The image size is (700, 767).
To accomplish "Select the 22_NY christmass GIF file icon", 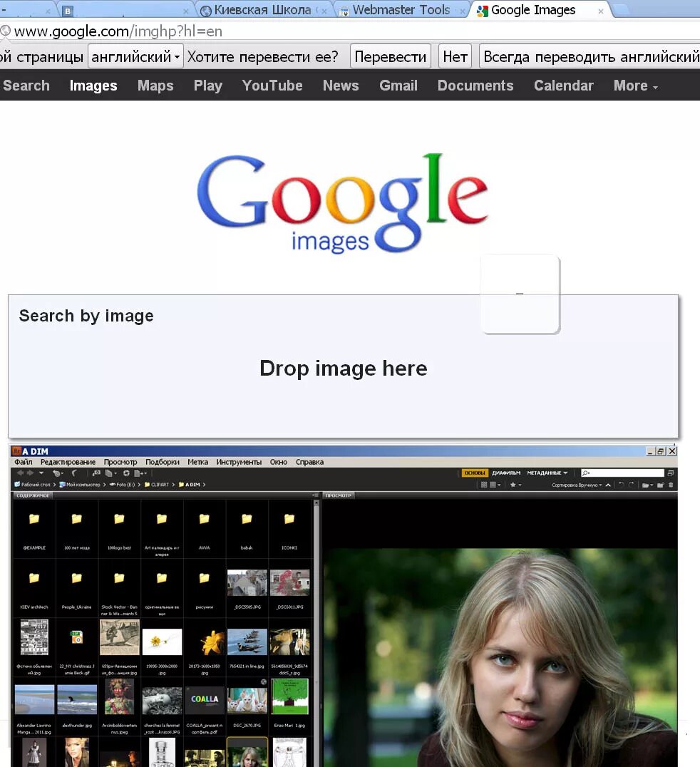I will tap(77, 637).
